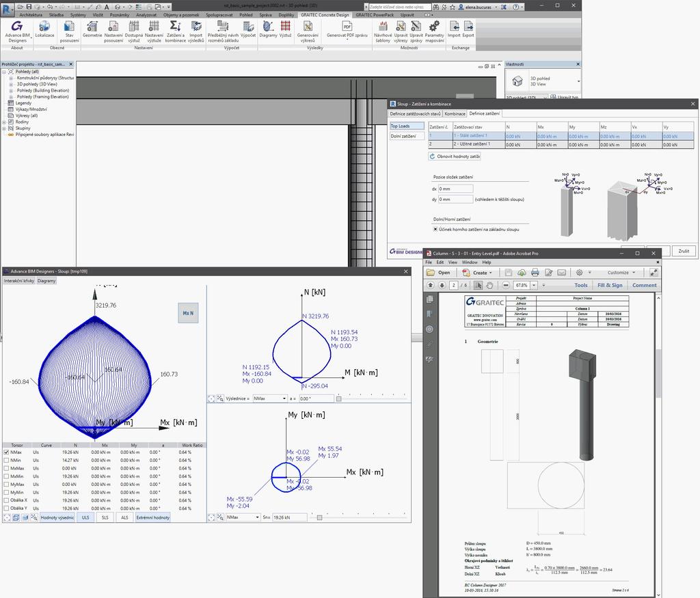Run Předběžný návrh rozměrů základu
The width and height of the screenshot is (700, 598).
[x=223, y=31]
